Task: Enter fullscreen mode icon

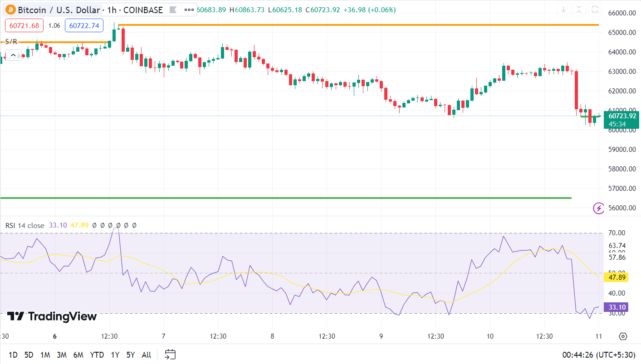Action: click(x=595, y=9)
